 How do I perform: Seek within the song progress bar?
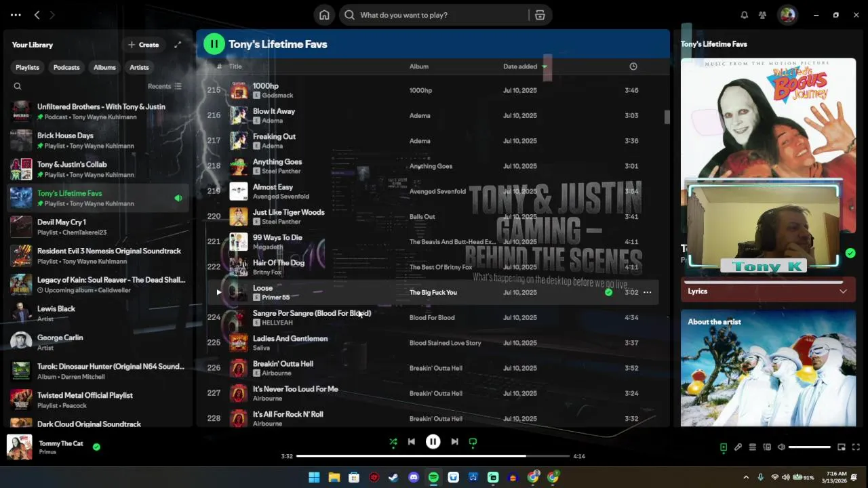433,456
